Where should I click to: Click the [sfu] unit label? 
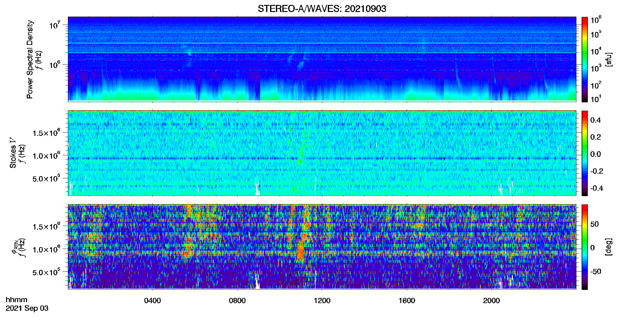(x=609, y=59)
